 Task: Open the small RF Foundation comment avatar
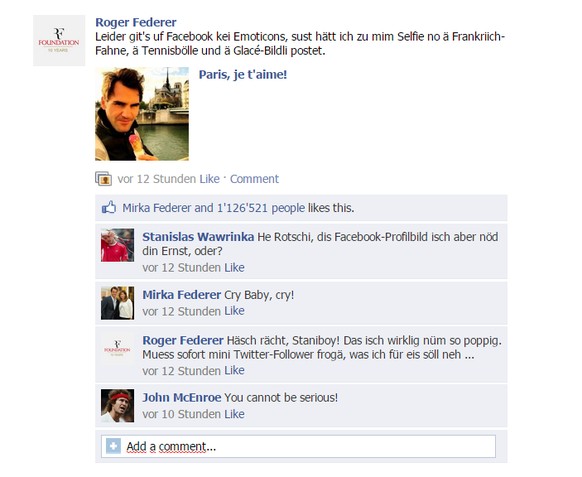(x=117, y=348)
